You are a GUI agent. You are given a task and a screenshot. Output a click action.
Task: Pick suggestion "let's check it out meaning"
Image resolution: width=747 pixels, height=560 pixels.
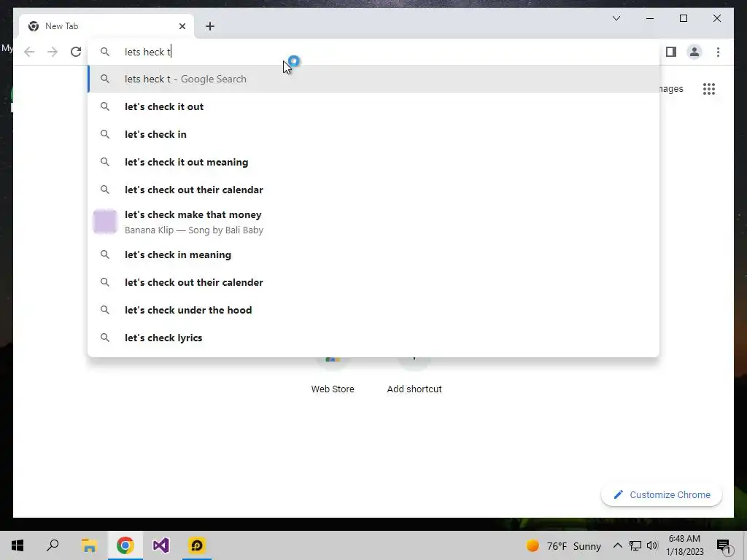pos(373,162)
